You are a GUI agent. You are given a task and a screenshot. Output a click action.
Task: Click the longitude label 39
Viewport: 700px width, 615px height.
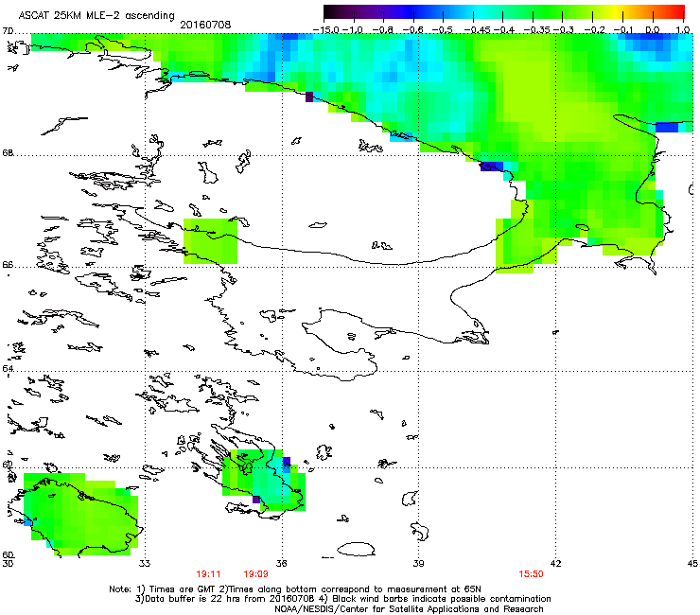pos(418,564)
